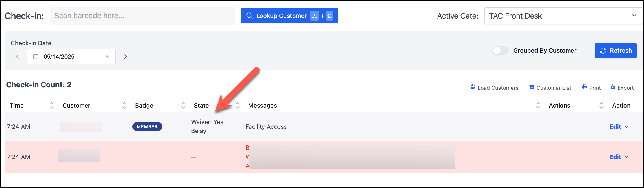
Task: Click the Load Customers people icon
Action: [473, 87]
